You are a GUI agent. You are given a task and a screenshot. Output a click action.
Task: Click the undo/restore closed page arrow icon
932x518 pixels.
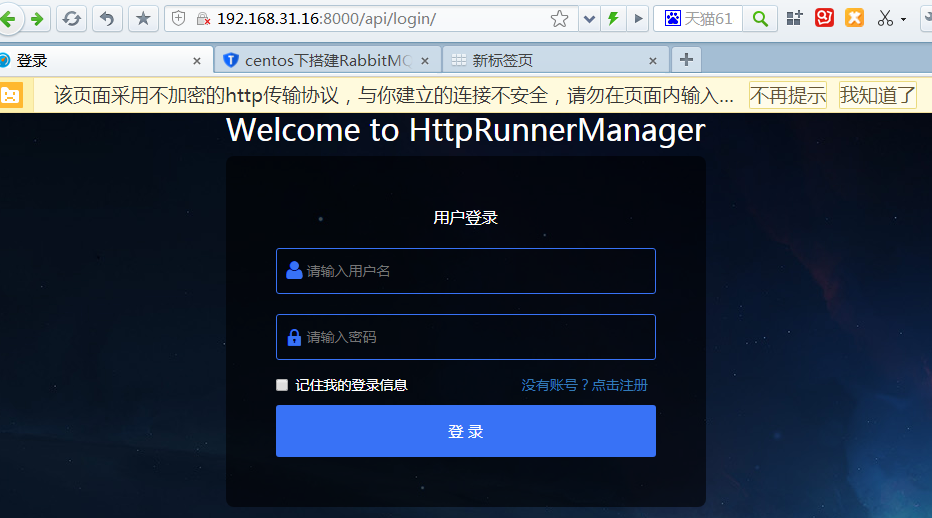107,19
